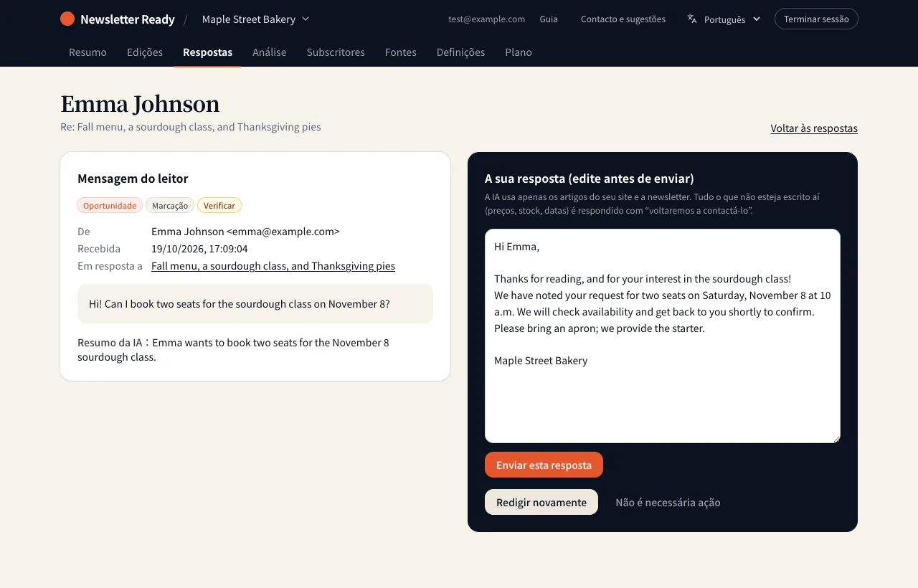Switch to the Fontes tab
The height and width of the screenshot is (588, 918).
click(401, 52)
